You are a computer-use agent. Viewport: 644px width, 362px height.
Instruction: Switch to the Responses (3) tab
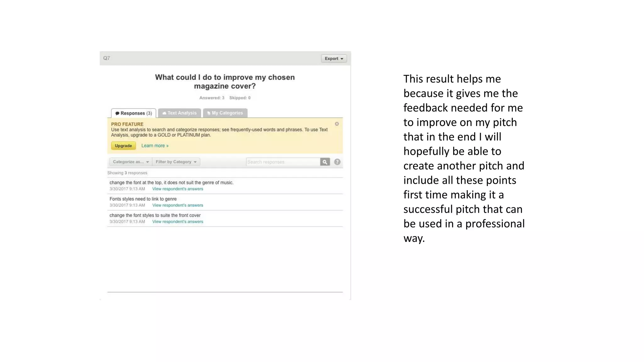tap(134, 113)
